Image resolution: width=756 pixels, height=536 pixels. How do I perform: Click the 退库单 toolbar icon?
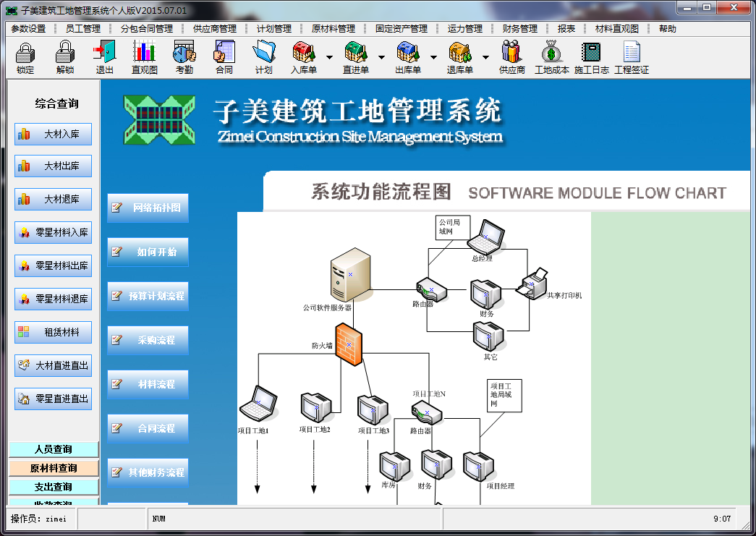(460, 57)
